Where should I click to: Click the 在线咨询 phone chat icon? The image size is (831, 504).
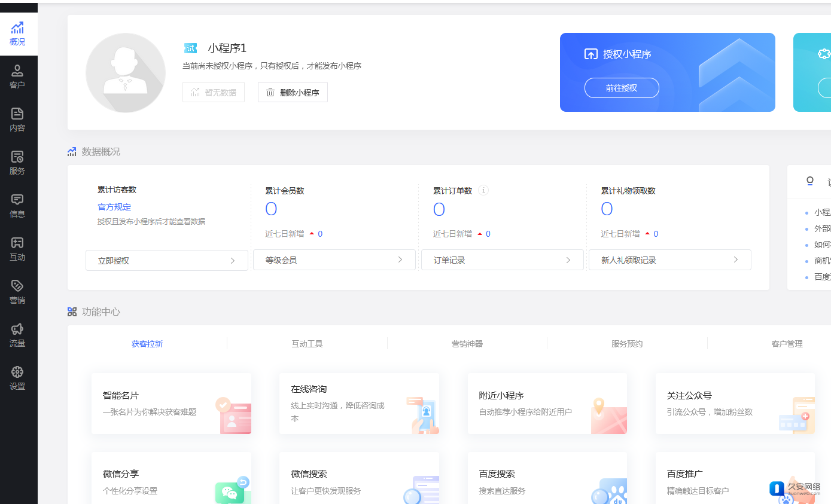pyautogui.click(x=422, y=415)
